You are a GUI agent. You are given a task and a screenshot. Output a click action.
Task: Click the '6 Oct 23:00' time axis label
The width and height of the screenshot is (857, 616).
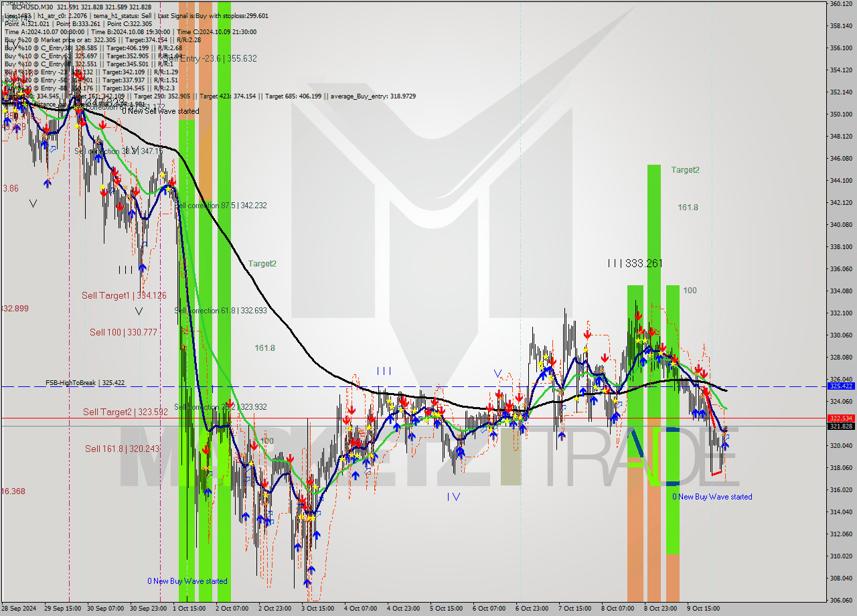pyautogui.click(x=532, y=609)
